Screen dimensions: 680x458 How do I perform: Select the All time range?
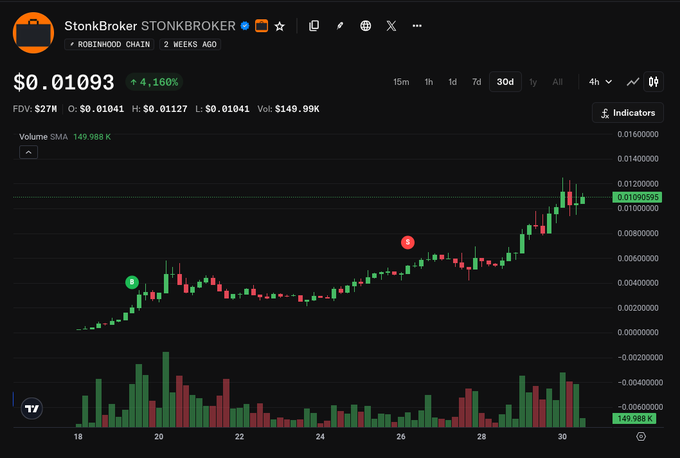click(x=558, y=82)
